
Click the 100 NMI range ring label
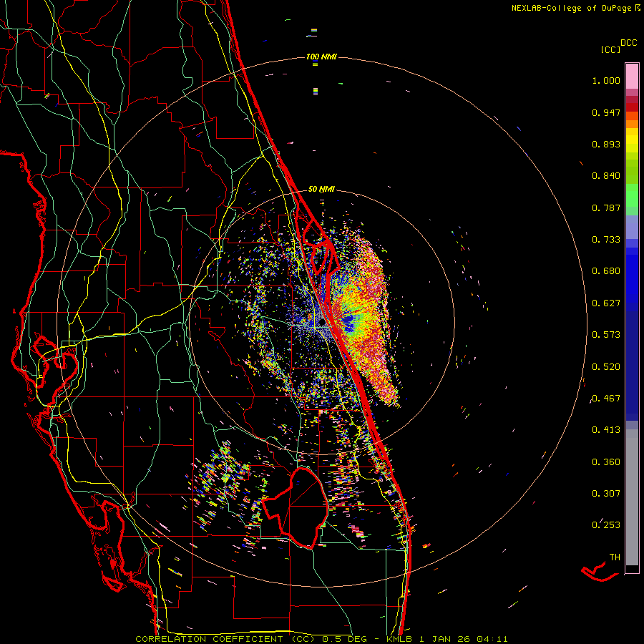tap(321, 57)
